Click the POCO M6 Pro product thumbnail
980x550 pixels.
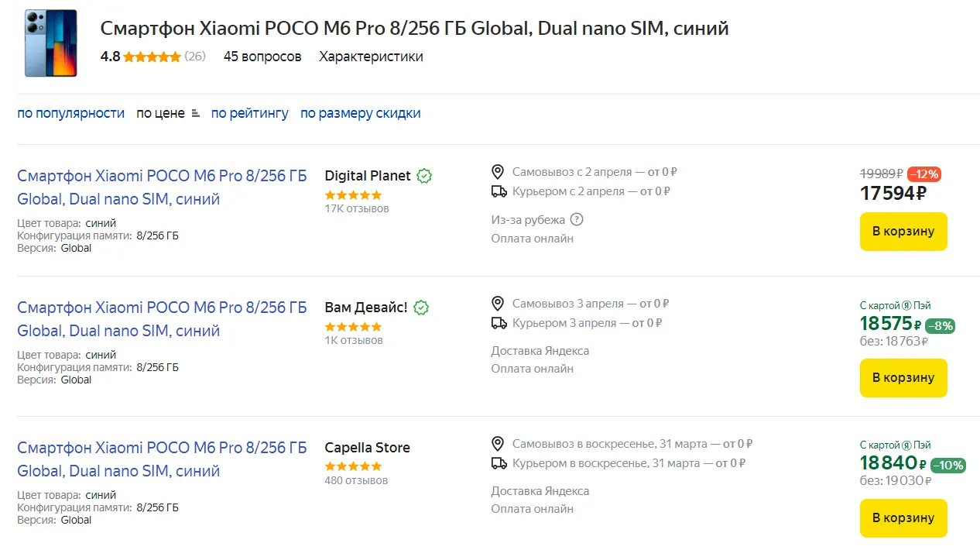coord(50,43)
